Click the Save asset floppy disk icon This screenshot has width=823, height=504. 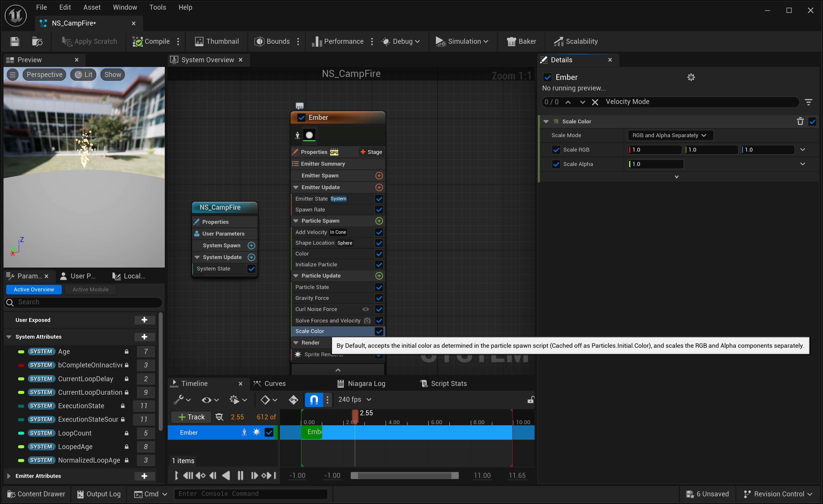[15, 41]
